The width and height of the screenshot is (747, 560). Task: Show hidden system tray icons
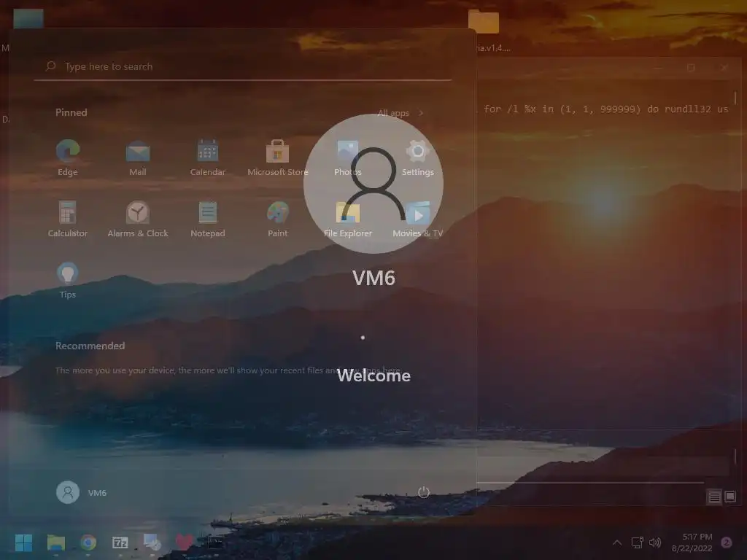pyautogui.click(x=617, y=542)
